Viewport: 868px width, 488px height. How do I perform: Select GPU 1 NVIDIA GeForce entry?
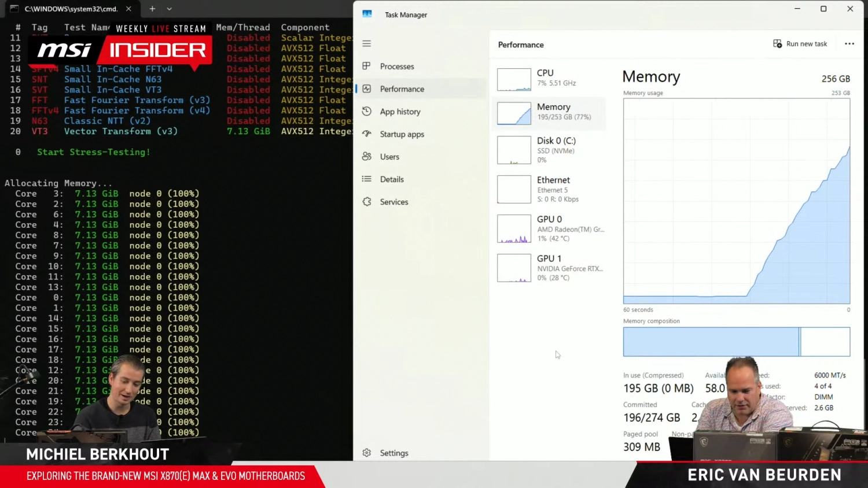(550, 268)
